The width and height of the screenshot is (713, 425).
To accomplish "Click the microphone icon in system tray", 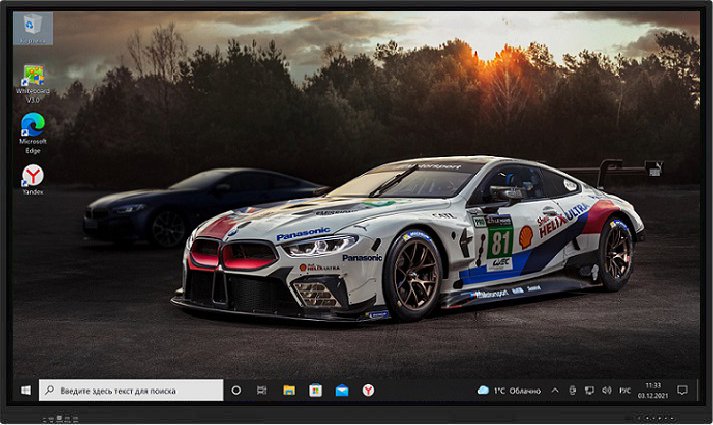I will click(573, 390).
